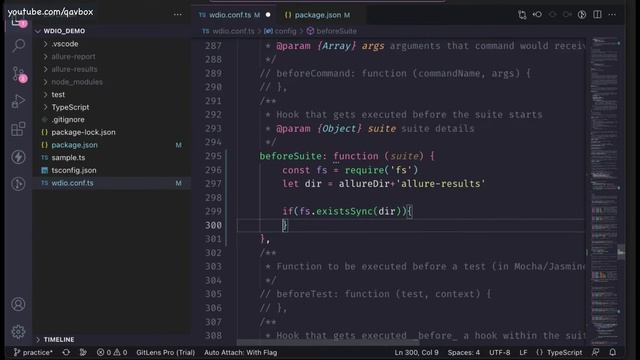Open the Manage gear menu
Screen dimensions: 640x360
pyautogui.click(x=18, y=331)
